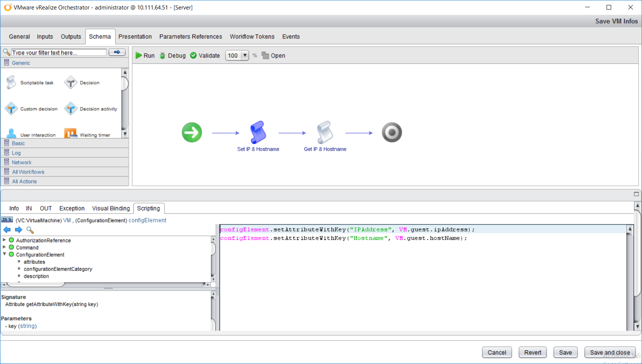Open the zoom percentage dropdown
Viewport: 642px width, 364px height.
click(x=245, y=56)
